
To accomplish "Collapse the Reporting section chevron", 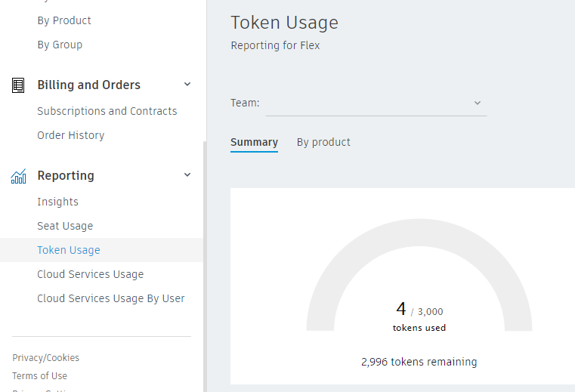I will 187,175.
